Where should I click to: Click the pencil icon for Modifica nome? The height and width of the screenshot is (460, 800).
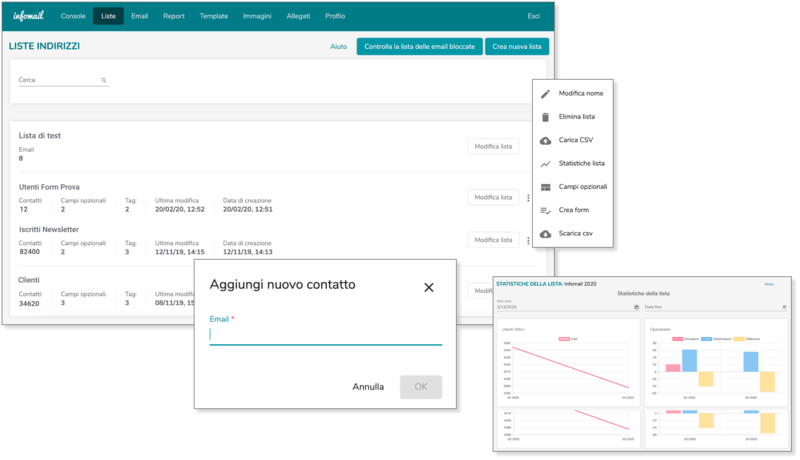[545, 94]
